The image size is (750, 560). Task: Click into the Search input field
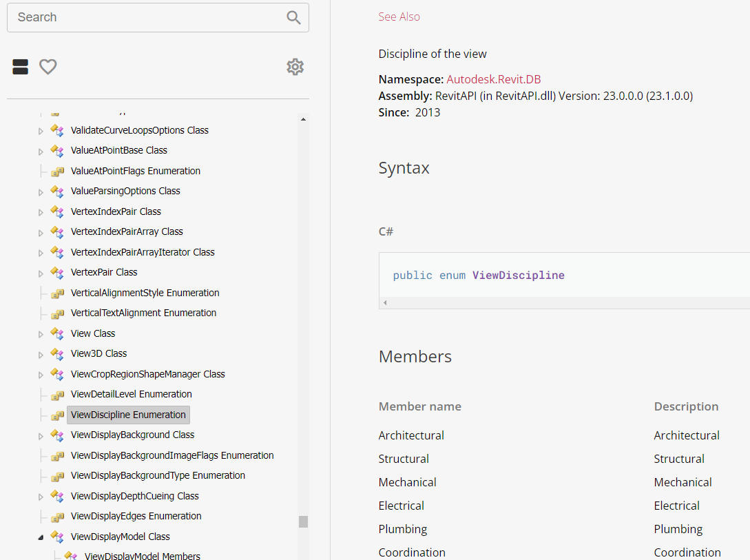pos(148,17)
